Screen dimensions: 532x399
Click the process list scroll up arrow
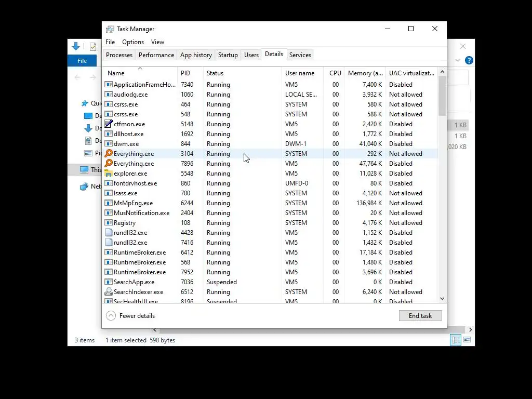(442, 72)
